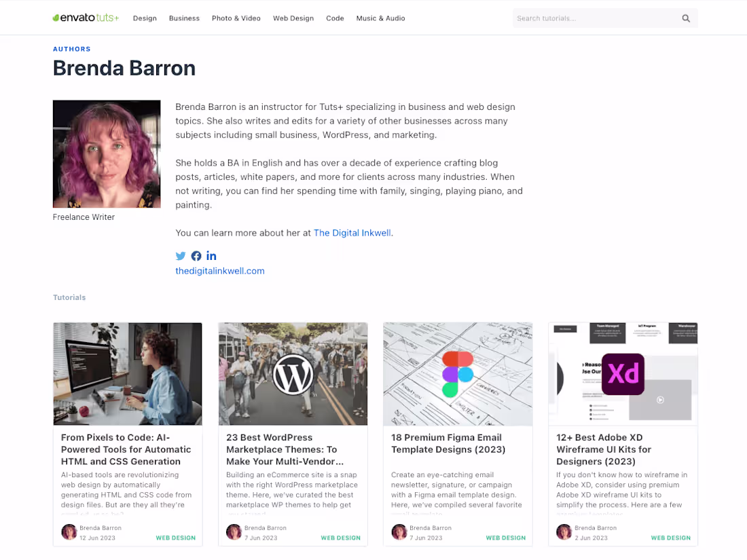Click the Envato Tuts+ logo
Image resolution: width=747 pixels, height=560 pixels.
click(85, 18)
